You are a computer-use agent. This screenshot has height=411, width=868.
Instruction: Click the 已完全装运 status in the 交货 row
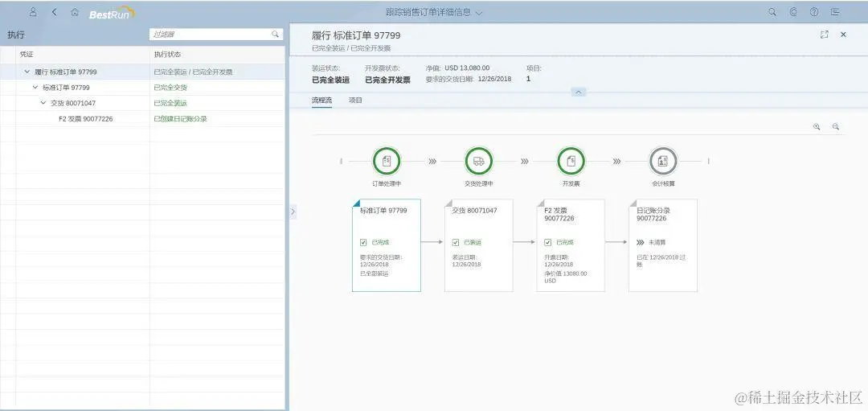(x=170, y=103)
